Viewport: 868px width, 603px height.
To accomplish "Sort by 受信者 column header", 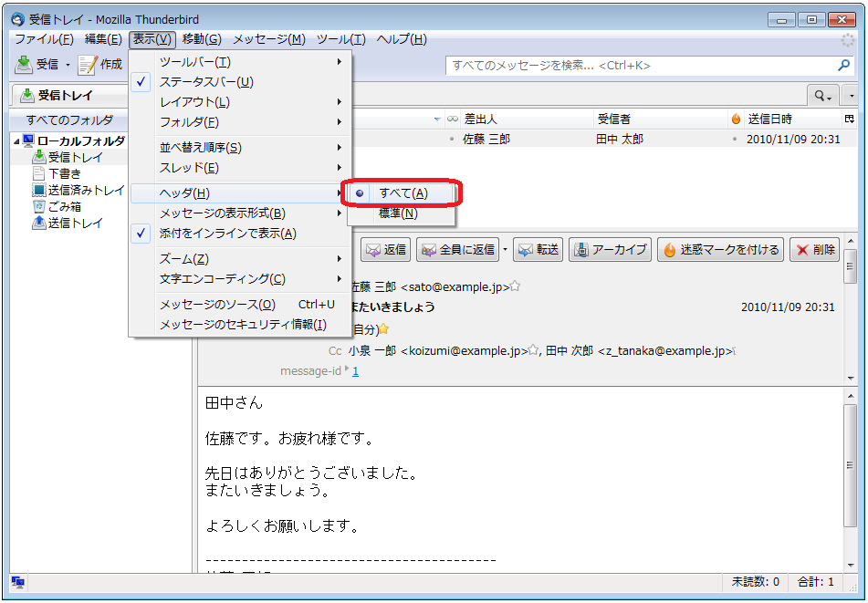I will pos(661,119).
